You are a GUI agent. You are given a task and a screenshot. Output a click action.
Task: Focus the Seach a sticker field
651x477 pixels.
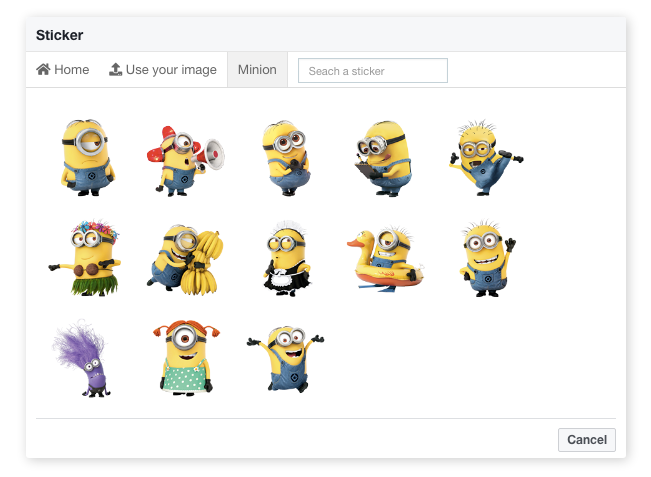coord(373,71)
